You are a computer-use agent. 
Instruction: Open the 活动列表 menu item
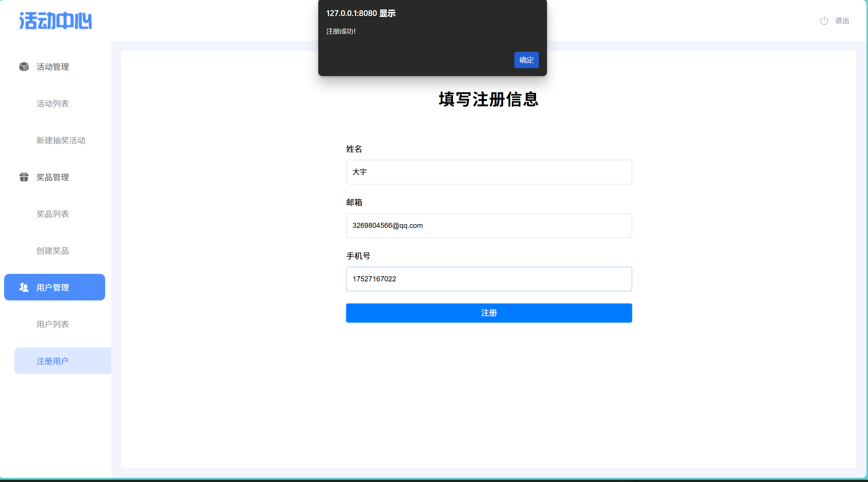tap(52, 104)
